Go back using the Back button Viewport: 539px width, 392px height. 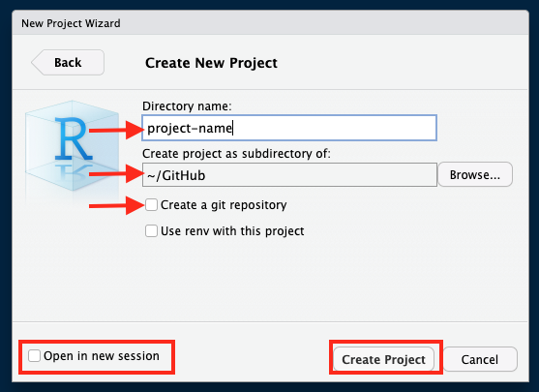(x=68, y=62)
